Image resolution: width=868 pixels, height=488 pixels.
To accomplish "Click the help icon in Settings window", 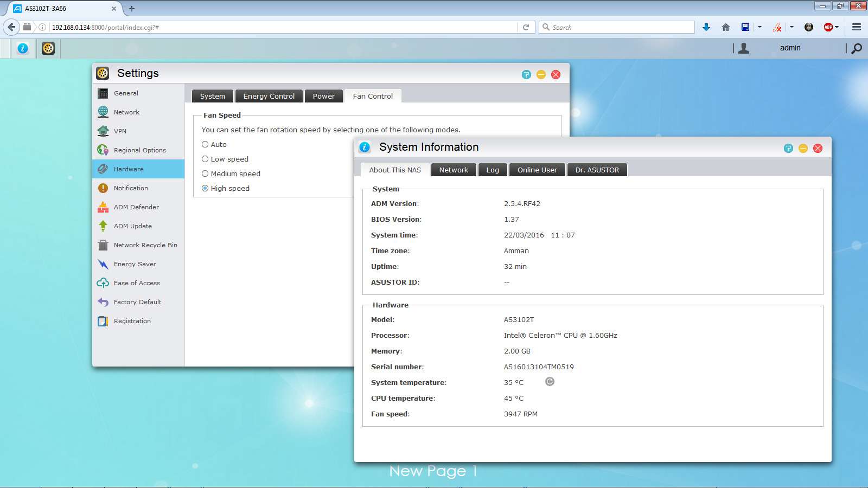I will 526,75.
